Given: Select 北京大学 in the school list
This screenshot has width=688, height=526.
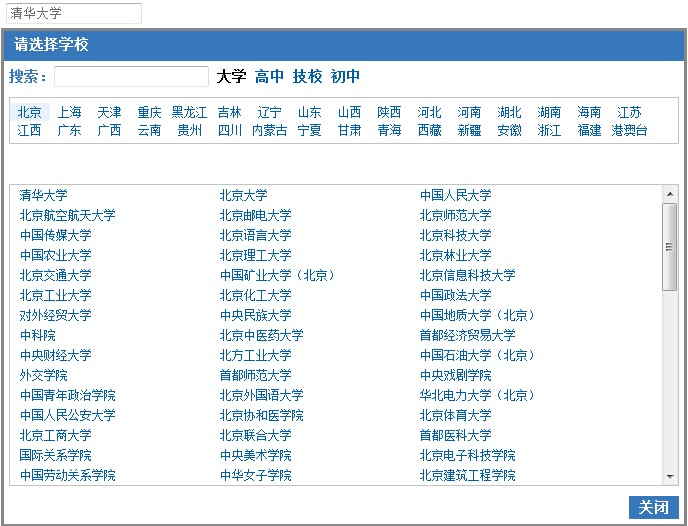Looking at the screenshot, I should click(x=243, y=195).
